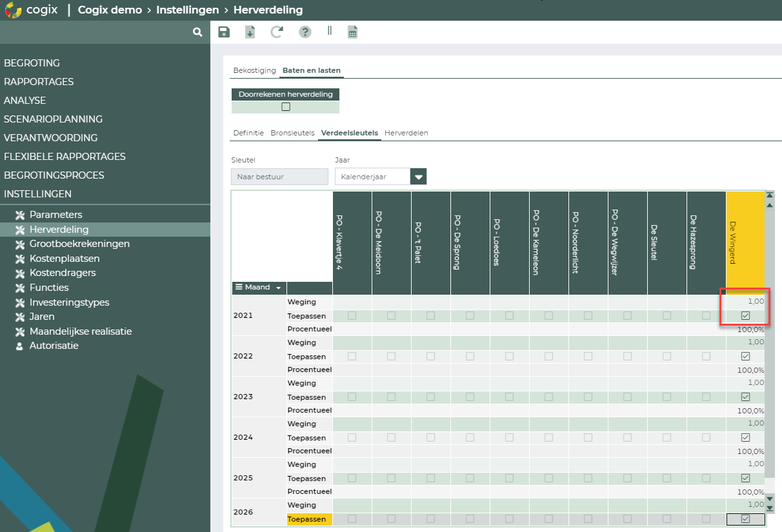Open the RAPPORTAGES menu section
782x532 pixels.
click(39, 82)
